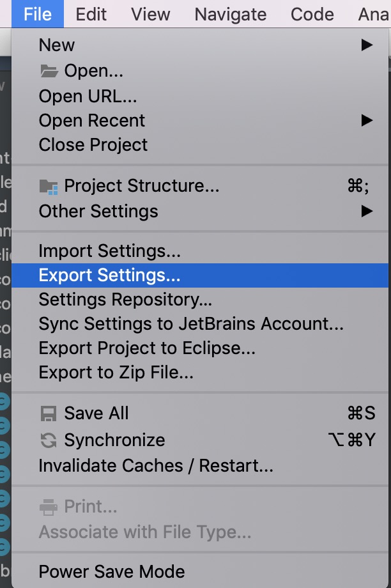Select Close Project
Viewport: 391px width, 588px height.
[93, 145]
